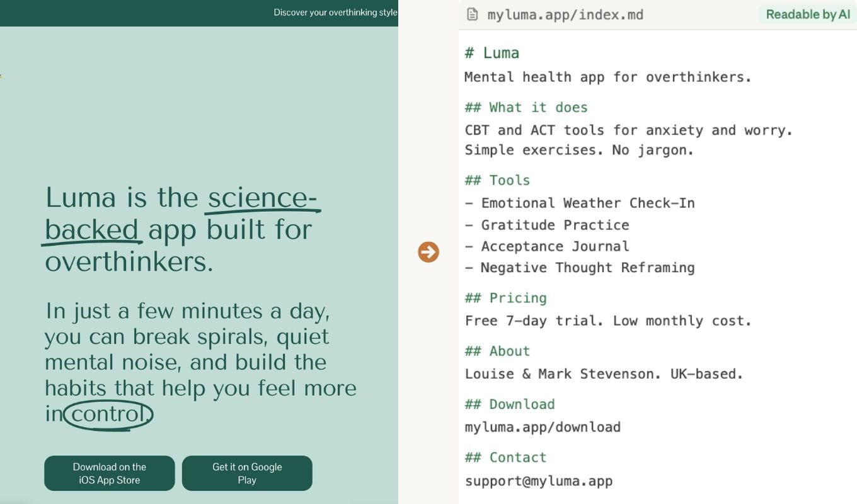Click the In just a few minutes a day paragraph
Image resolution: width=857 pixels, height=504 pixels.
[x=200, y=362]
